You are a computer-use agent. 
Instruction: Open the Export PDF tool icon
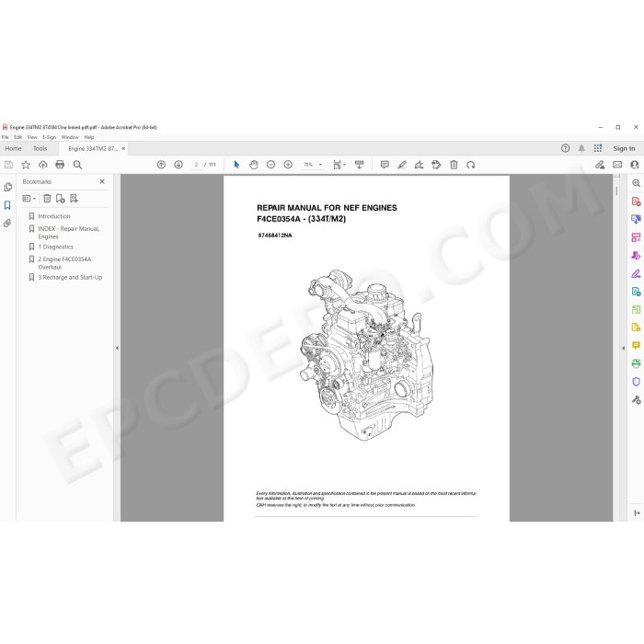[636, 219]
